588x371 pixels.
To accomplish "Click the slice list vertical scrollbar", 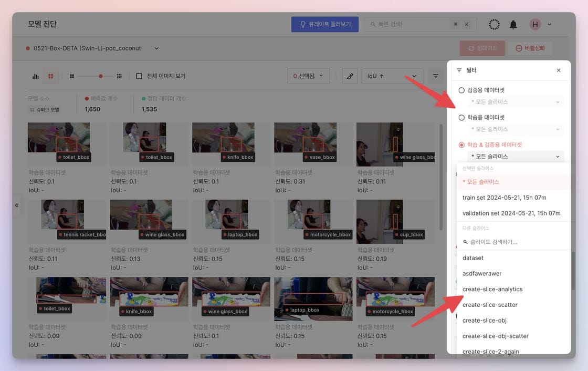I will (x=573, y=270).
